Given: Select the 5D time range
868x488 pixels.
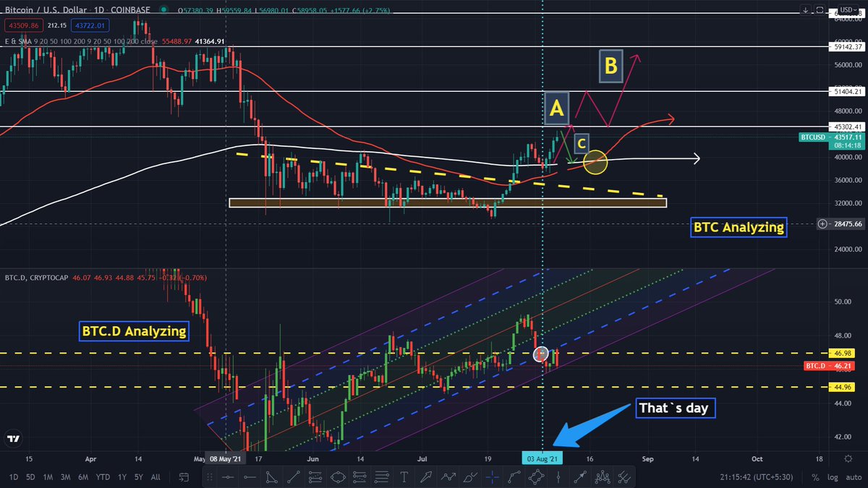Looking at the screenshot, I should point(30,477).
